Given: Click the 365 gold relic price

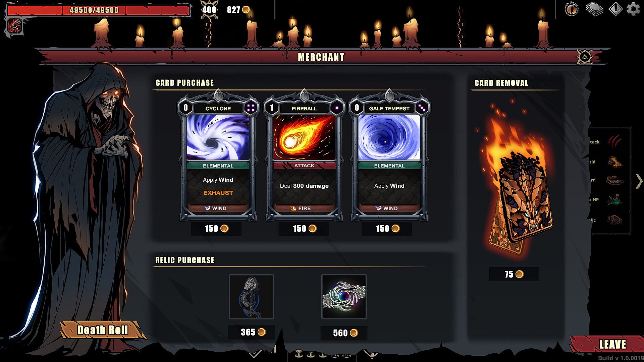Looking at the screenshot, I should coord(252,332).
